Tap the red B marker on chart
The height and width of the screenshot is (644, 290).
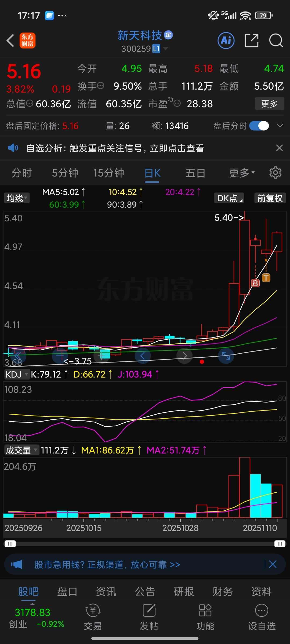coord(255,283)
